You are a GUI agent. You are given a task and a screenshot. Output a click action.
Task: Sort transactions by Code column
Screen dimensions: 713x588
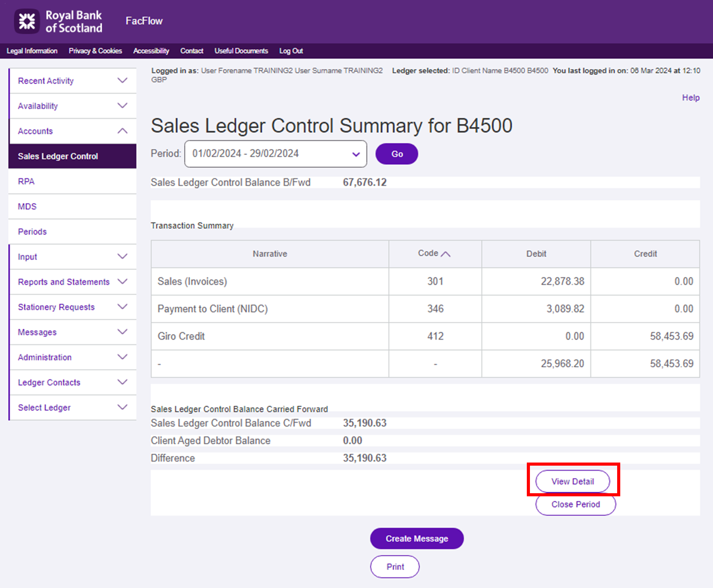[434, 254]
